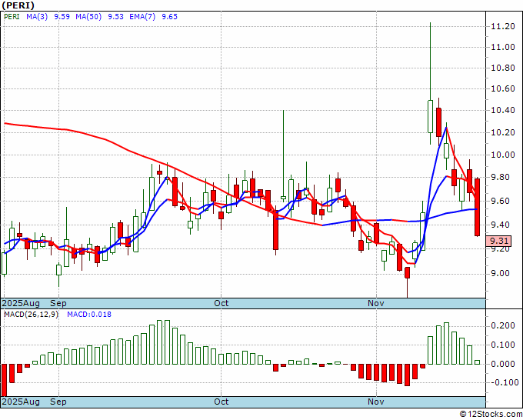The height and width of the screenshot is (420, 523).
Task: Click the Nov label on MACD axis
Action: click(376, 402)
